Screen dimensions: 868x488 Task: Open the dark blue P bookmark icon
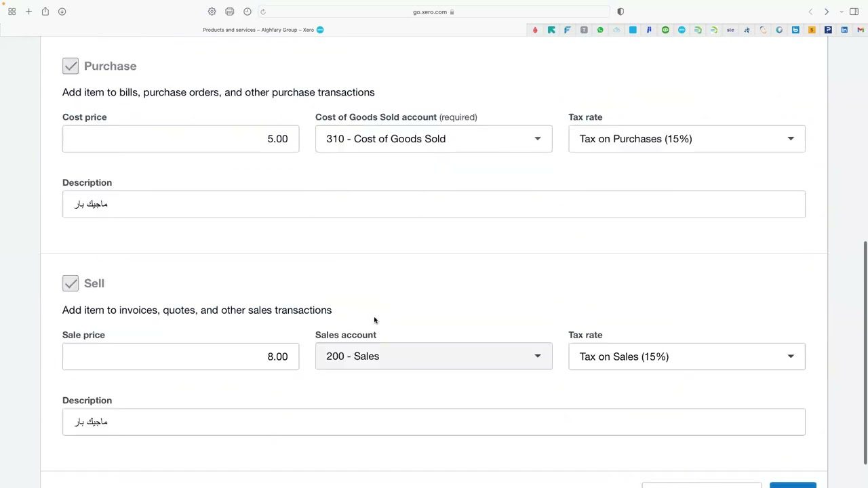(828, 30)
